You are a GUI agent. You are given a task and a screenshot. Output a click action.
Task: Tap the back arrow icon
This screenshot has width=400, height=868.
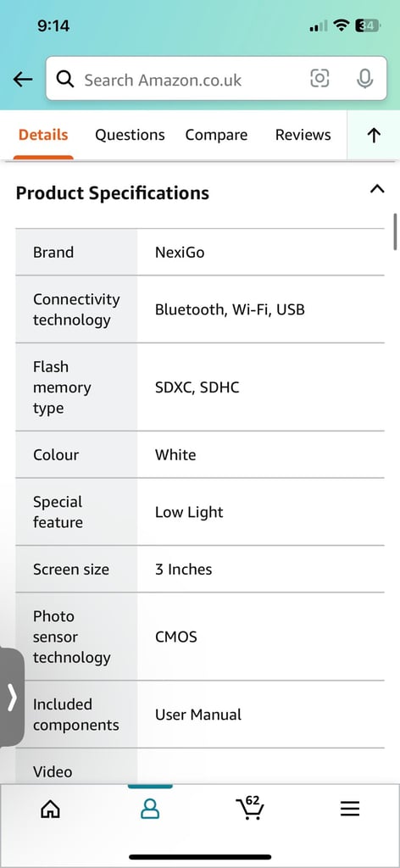23,79
